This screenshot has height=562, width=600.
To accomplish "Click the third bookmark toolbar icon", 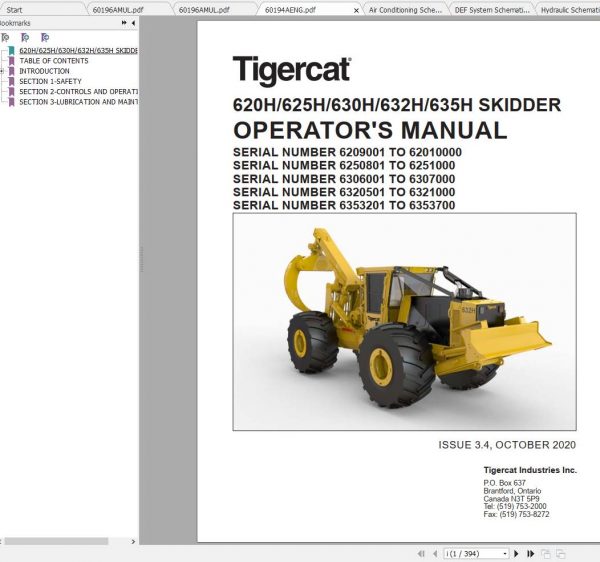I will click(x=45, y=37).
